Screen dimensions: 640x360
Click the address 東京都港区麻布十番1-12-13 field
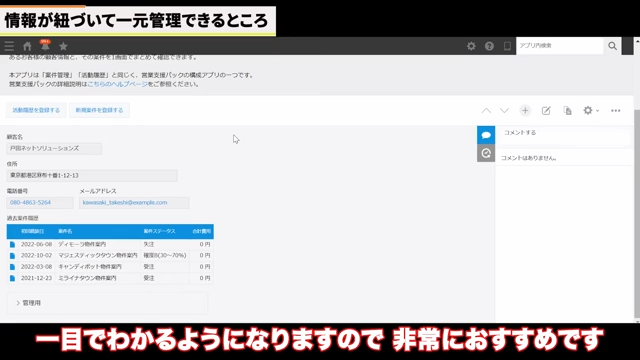point(92,176)
